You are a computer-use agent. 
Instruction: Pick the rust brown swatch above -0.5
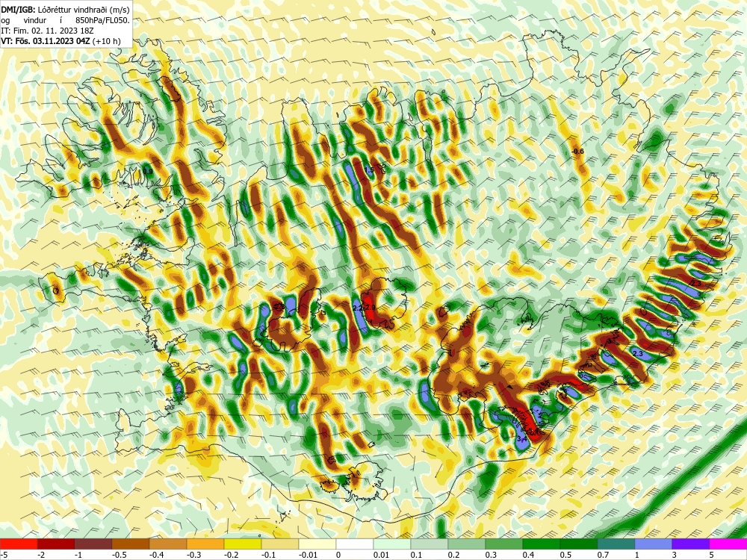(131, 544)
